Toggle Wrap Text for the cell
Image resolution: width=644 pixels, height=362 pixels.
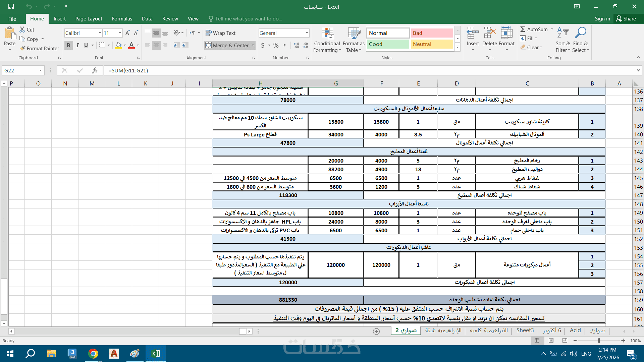pyautogui.click(x=220, y=33)
